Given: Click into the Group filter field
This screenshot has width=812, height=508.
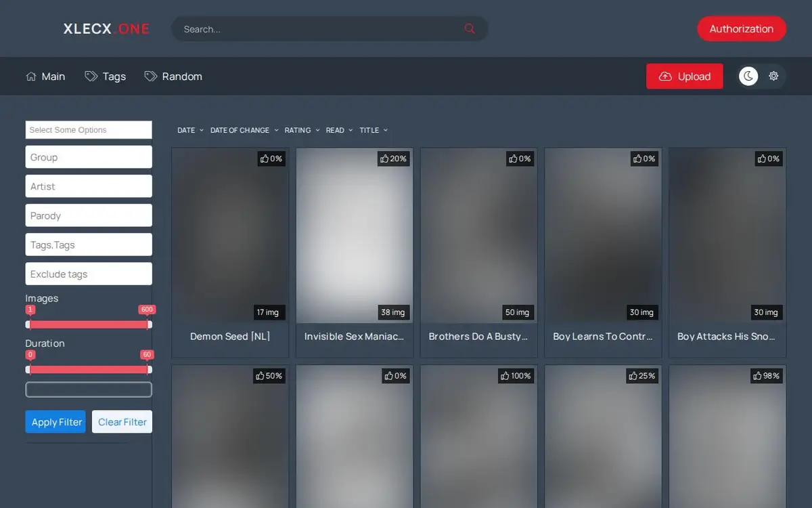Looking at the screenshot, I should coord(89,157).
